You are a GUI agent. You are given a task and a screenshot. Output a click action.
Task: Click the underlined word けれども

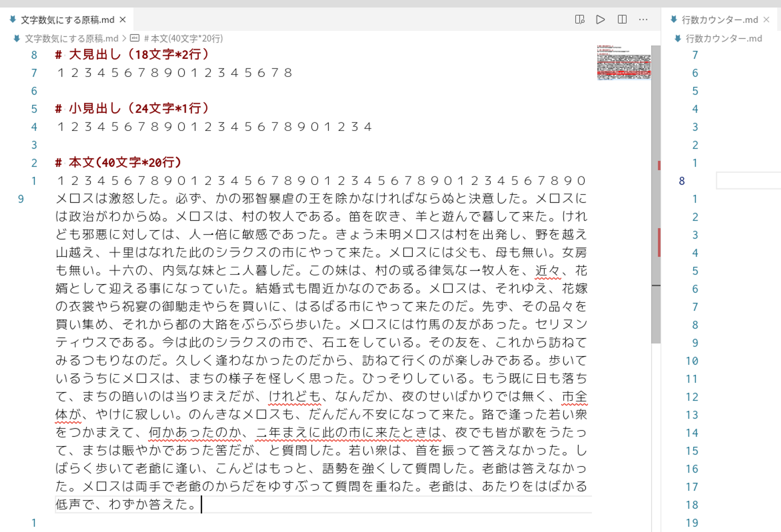(x=295, y=396)
